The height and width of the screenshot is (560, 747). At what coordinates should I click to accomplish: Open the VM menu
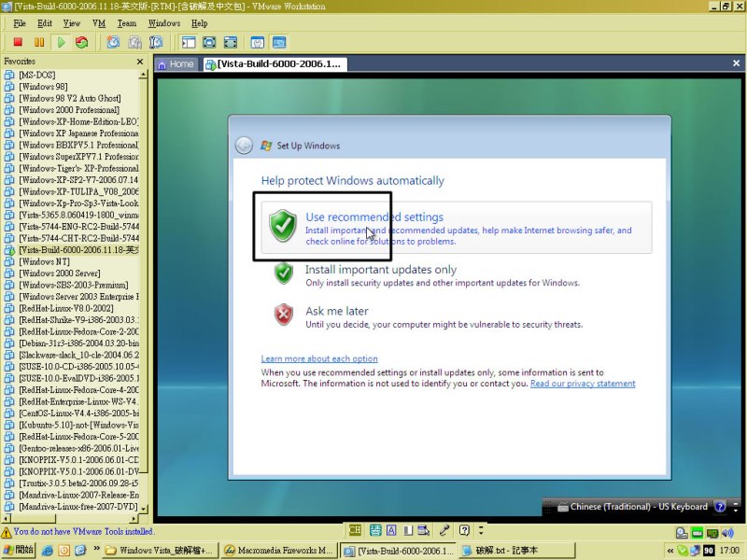pos(99,23)
